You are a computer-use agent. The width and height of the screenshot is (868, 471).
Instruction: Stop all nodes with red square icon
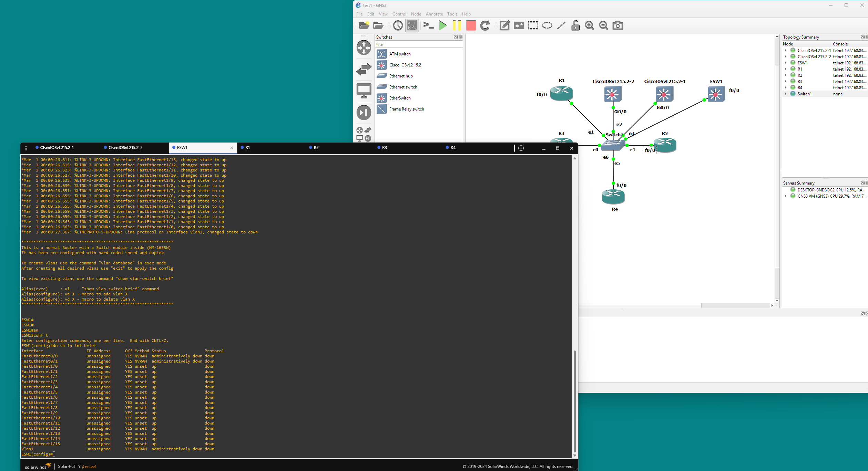[x=471, y=25]
